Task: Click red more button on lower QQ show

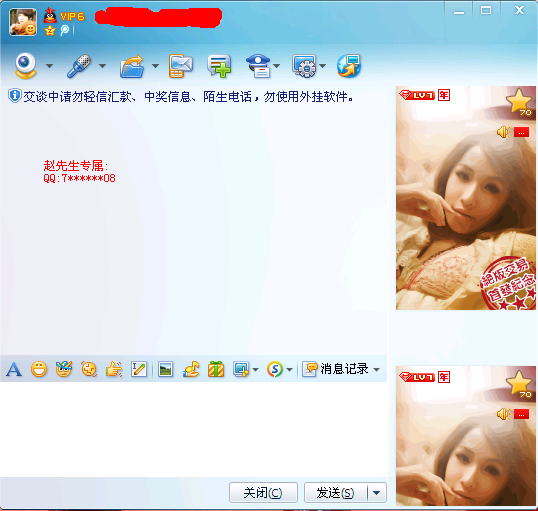Action: click(521, 414)
